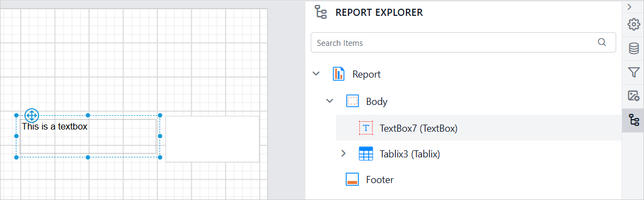Open the Parameters filter icon in sidebar
The height and width of the screenshot is (200, 644).
point(634,72)
